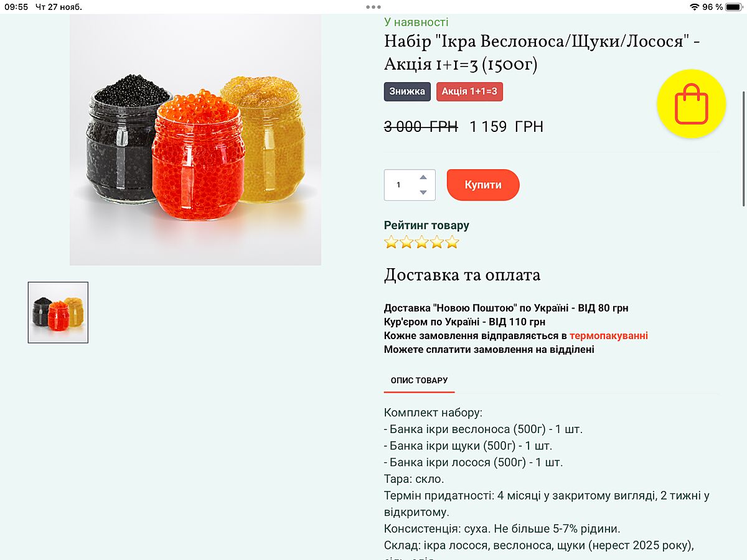Tap the three-dot multitasking menu at top
Viewport: 747px width, 560px height.
(374, 7)
